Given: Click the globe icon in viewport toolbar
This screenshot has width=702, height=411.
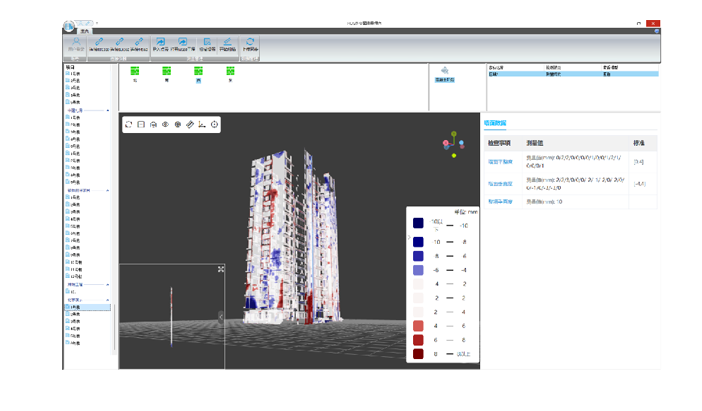Looking at the screenshot, I should (x=178, y=124).
